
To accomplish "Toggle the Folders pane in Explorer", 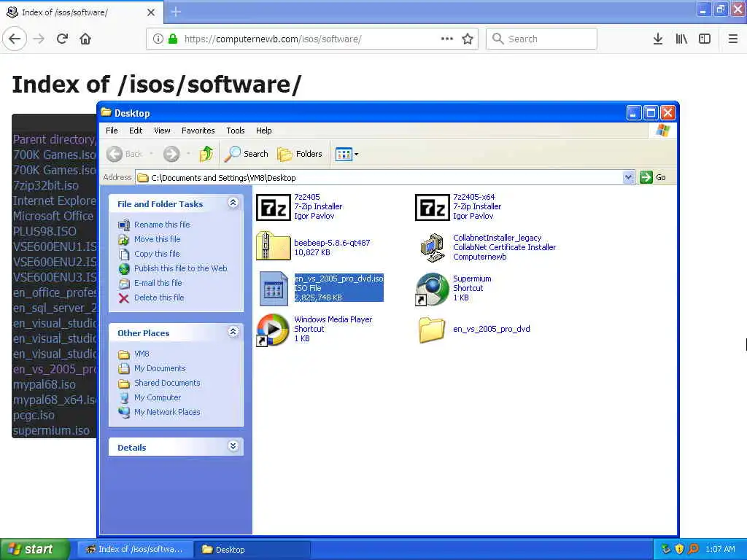I will (300, 154).
